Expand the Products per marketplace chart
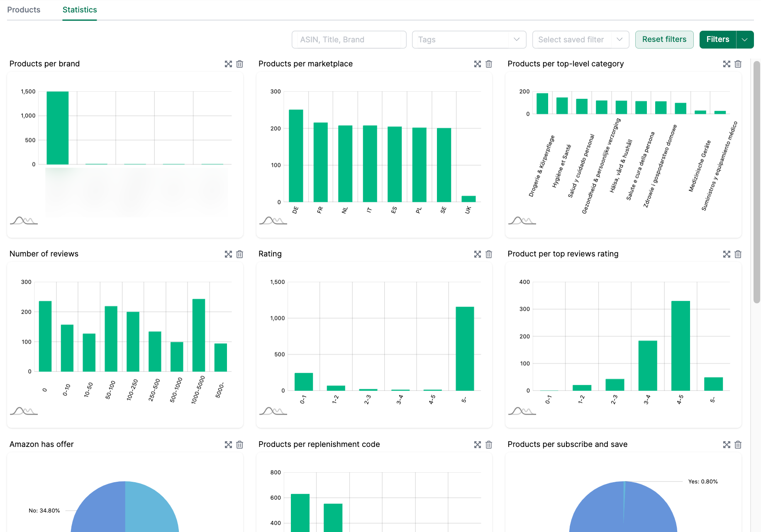 (x=478, y=64)
